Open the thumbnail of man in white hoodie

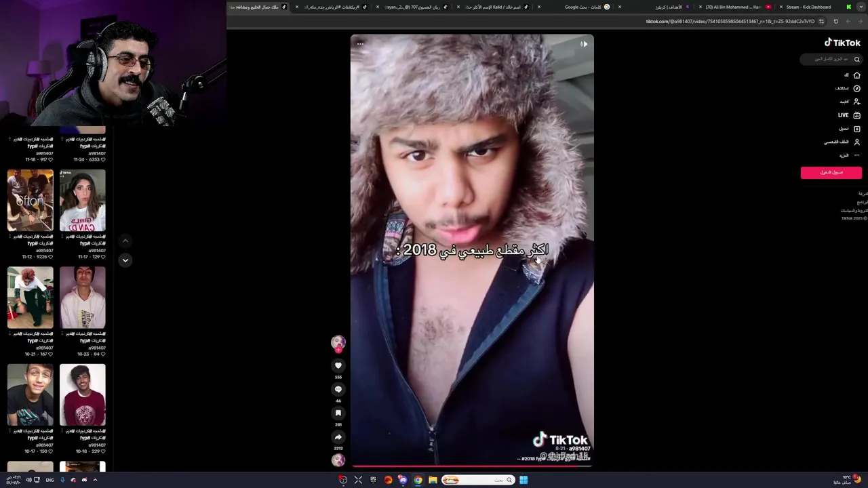click(82, 298)
